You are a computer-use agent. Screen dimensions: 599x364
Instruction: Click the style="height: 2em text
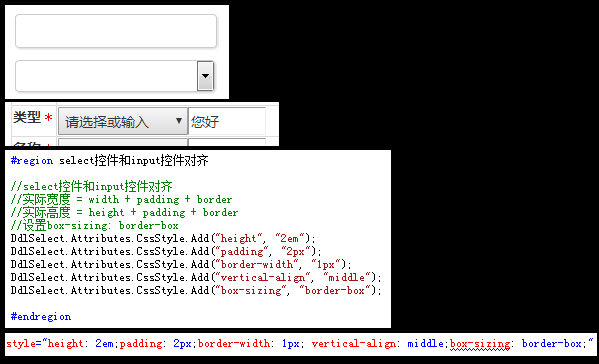(x=60, y=344)
